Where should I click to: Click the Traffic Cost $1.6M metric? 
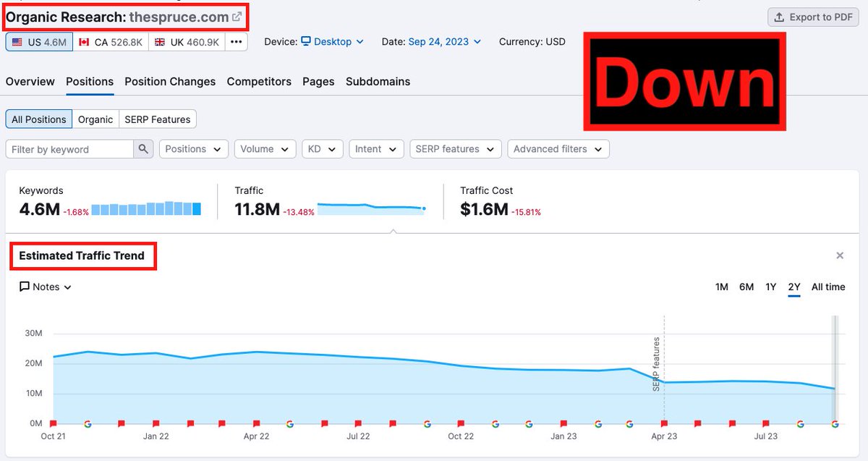tap(484, 210)
